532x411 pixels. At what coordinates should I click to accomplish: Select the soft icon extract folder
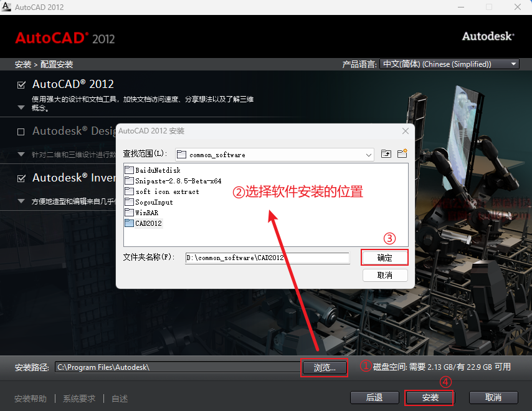162,191
